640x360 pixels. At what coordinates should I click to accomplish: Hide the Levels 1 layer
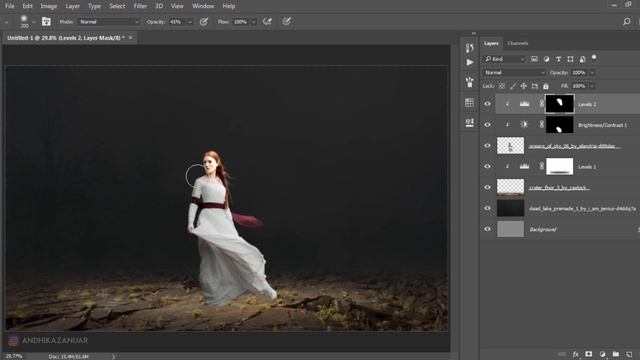487,167
